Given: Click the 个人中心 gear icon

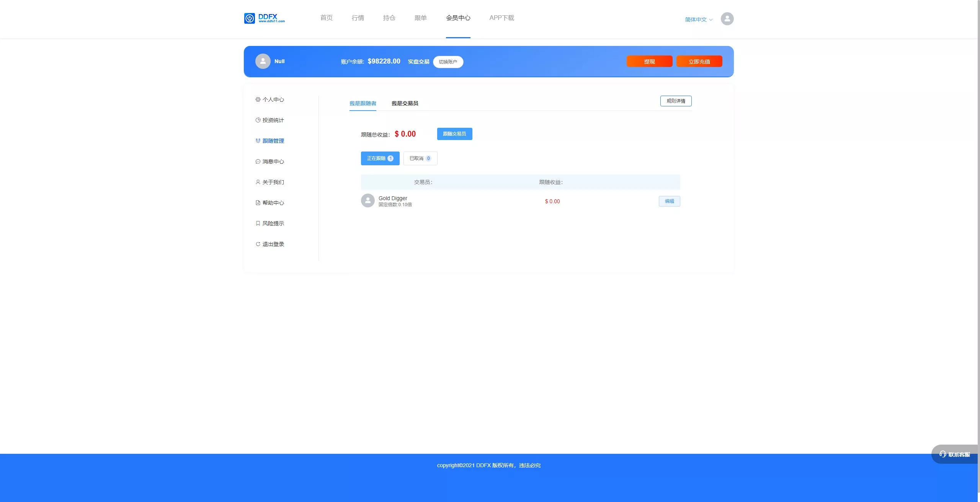Looking at the screenshot, I should pos(258,99).
